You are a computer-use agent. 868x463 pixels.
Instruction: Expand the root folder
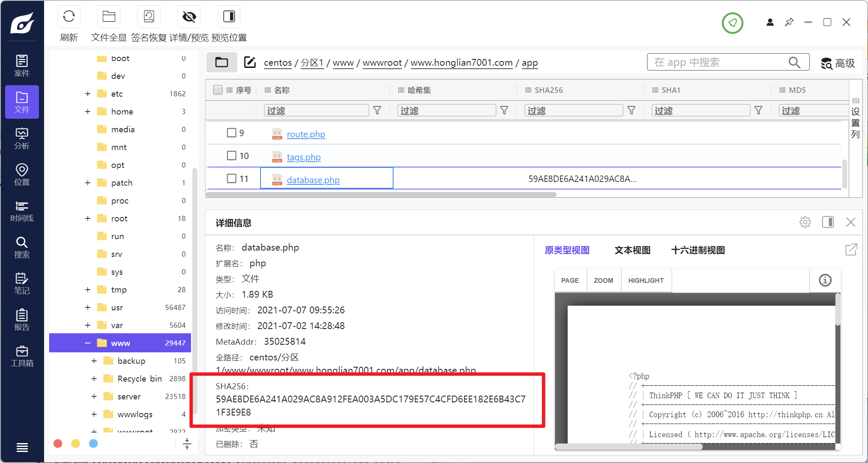[88, 218]
